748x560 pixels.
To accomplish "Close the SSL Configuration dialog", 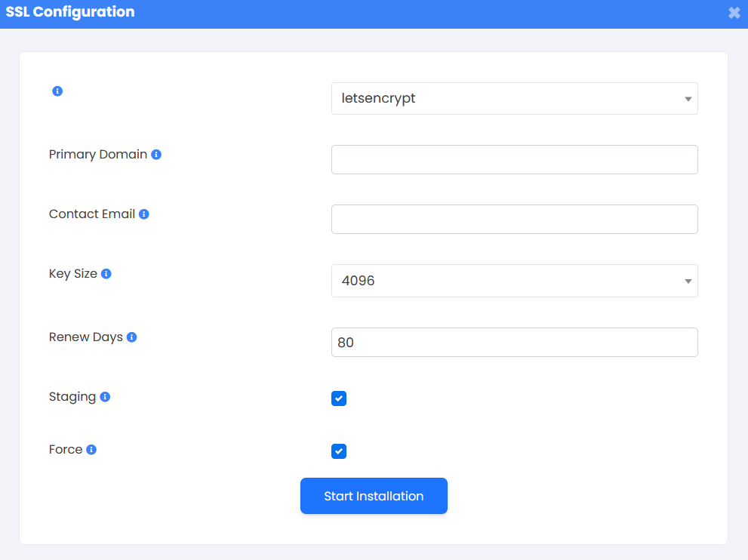I will point(734,13).
